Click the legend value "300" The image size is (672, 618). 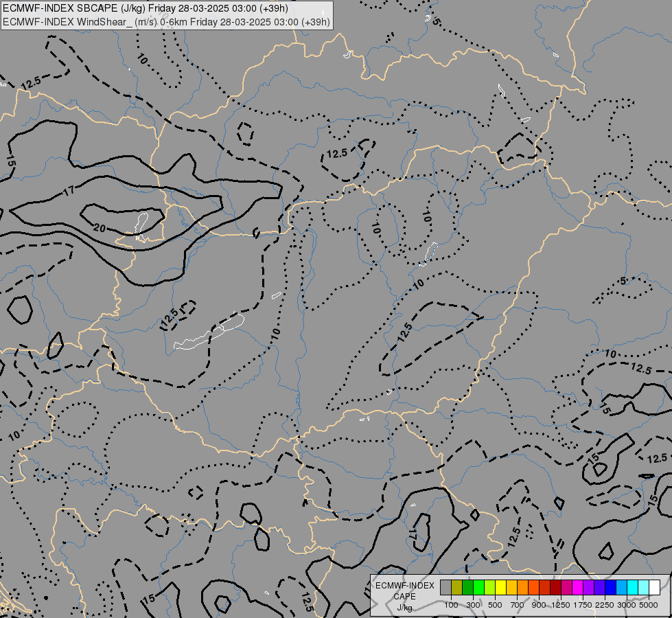coord(473,605)
